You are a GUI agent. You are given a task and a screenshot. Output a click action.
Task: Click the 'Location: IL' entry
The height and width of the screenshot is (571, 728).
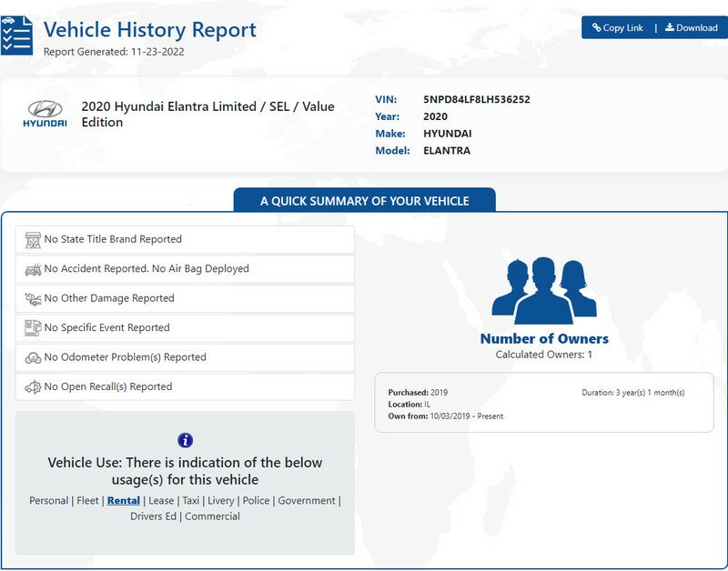(409, 405)
